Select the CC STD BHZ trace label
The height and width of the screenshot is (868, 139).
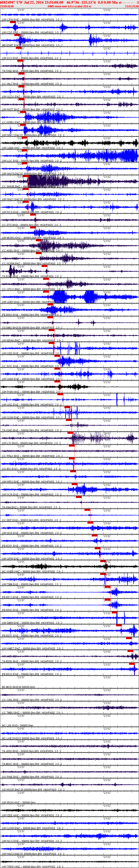32,225
